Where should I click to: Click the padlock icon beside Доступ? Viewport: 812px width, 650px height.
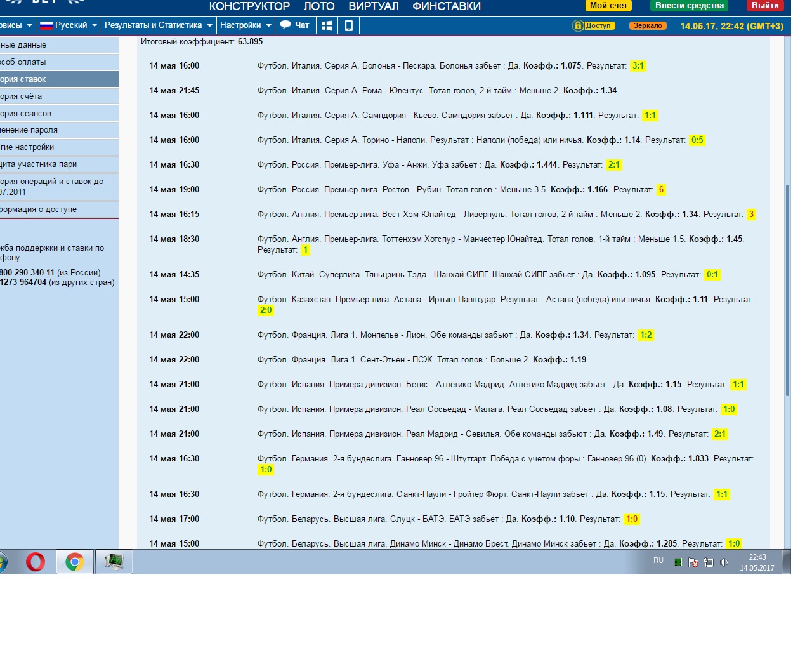point(577,25)
